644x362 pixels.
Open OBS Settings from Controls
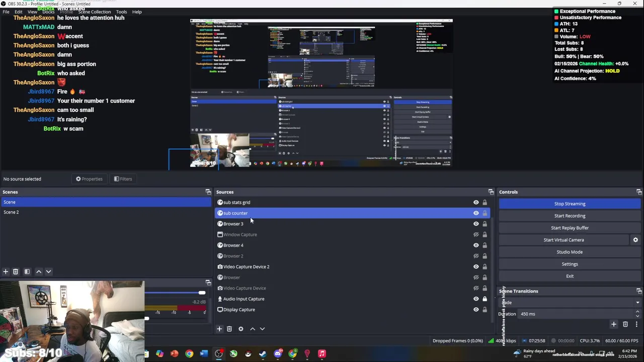tap(570, 264)
